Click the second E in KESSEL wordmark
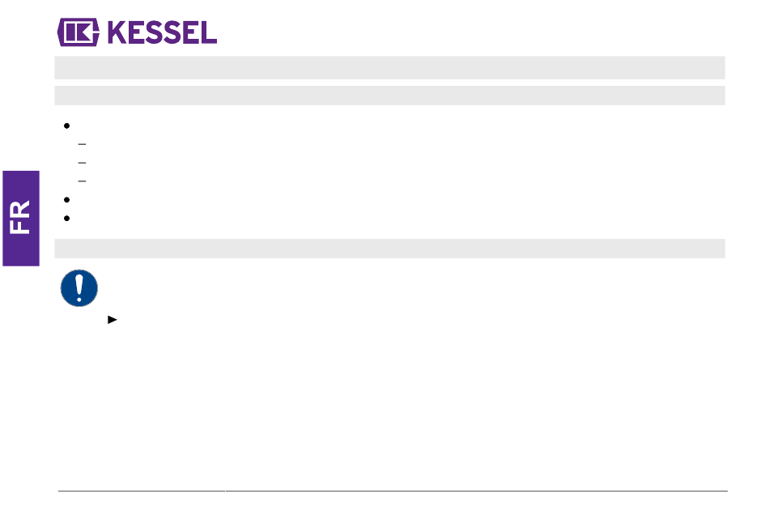This screenshot has width=769, height=532. click(x=193, y=33)
